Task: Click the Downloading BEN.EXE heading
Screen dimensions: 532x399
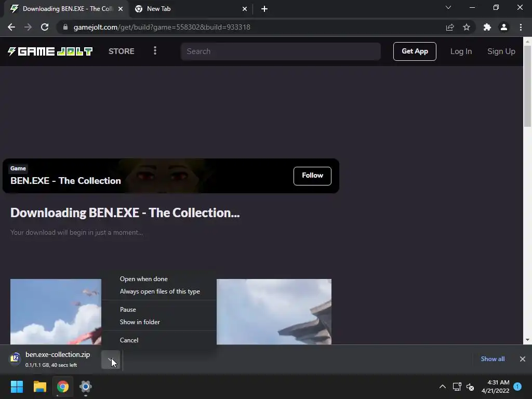Action: click(125, 212)
